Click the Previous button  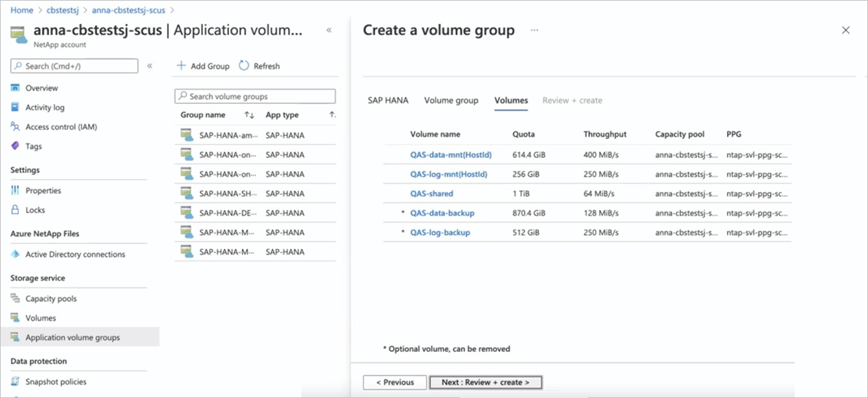click(395, 382)
